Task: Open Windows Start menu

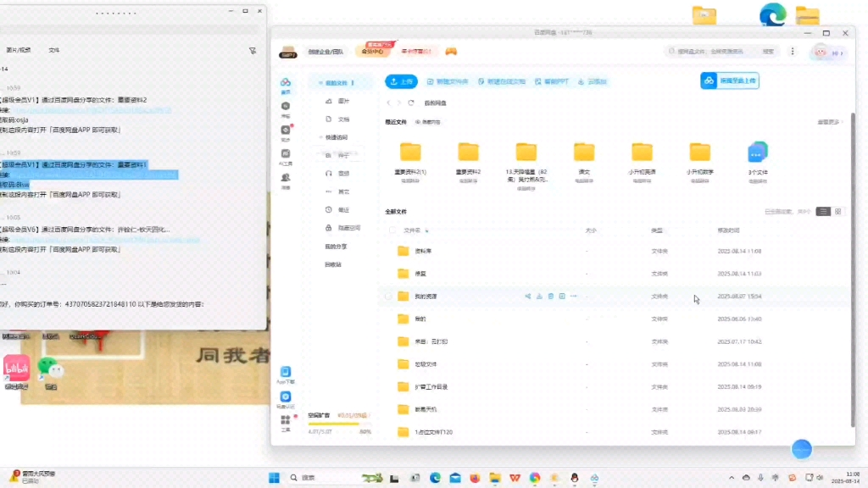Action: coord(274,478)
